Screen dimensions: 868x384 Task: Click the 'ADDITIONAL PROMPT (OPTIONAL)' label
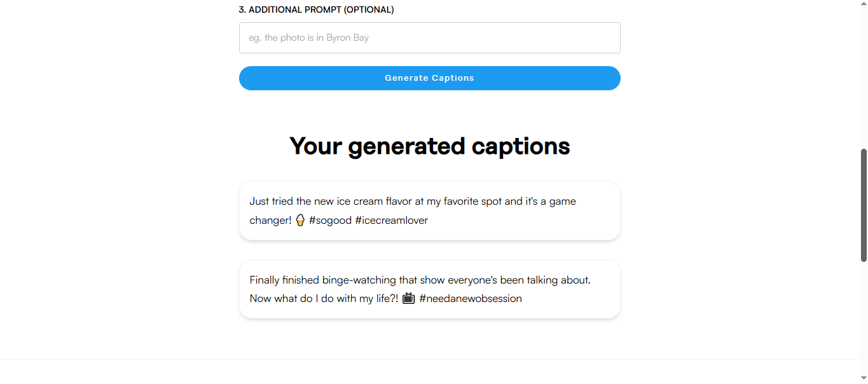pyautogui.click(x=317, y=10)
